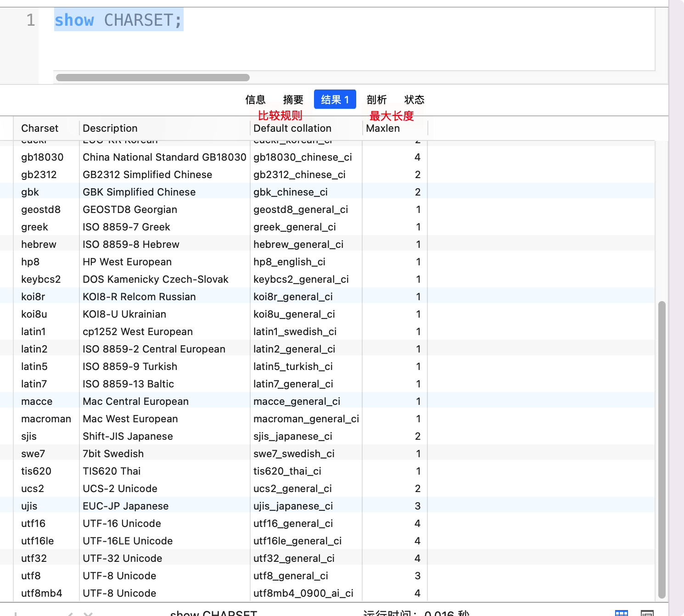Click the hp8_english_ci collation cell

pos(290,262)
